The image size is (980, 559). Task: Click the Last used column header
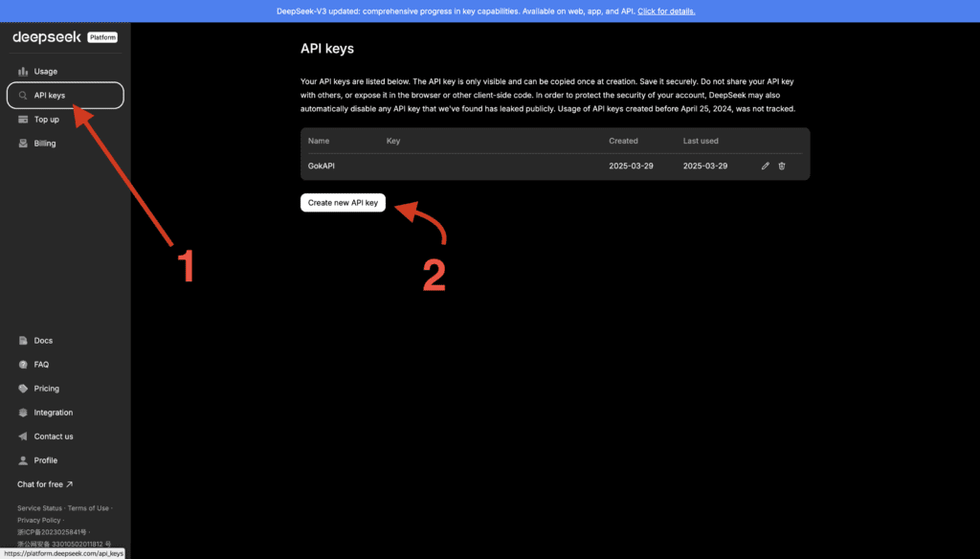pyautogui.click(x=701, y=141)
